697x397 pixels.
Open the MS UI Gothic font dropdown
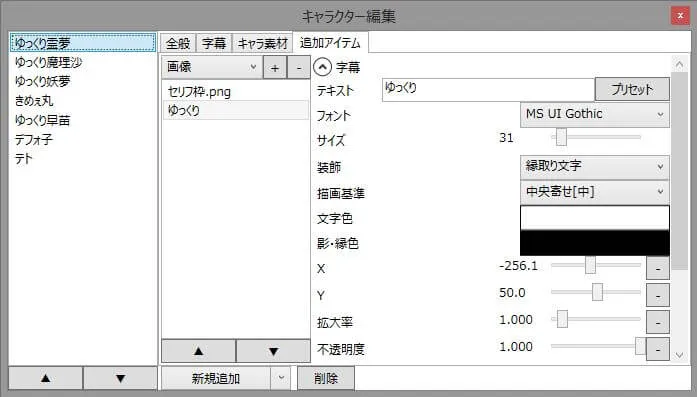click(x=595, y=114)
